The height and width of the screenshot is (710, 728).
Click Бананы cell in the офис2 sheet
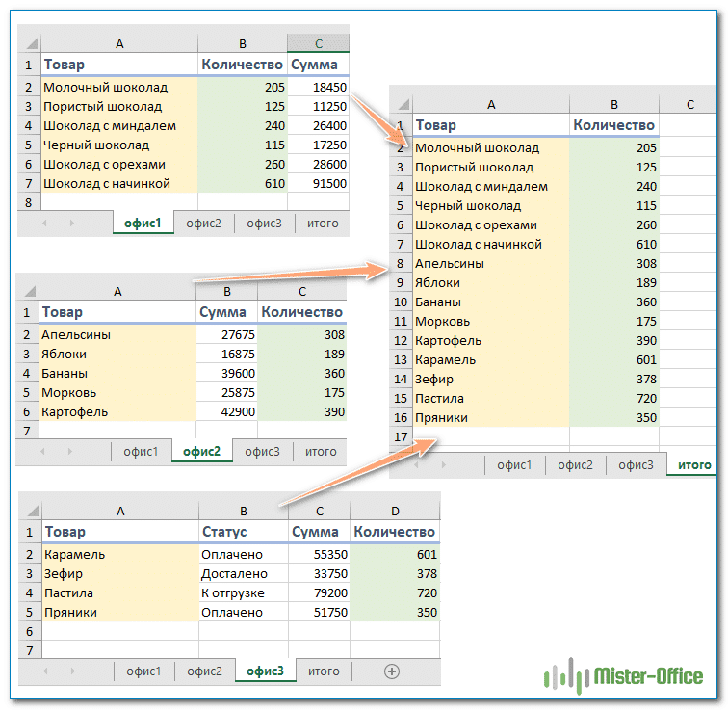[117, 374]
